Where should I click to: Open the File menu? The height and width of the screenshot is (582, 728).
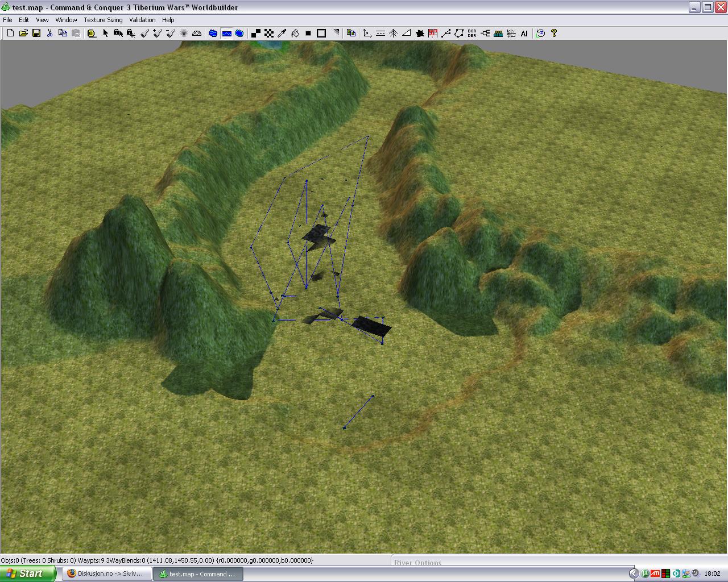coord(7,20)
